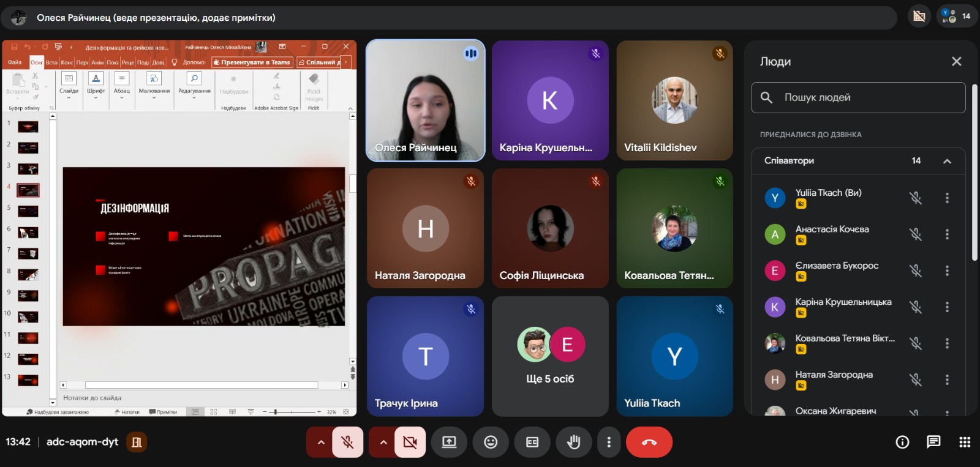Raise hand in the meeting
The height and width of the screenshot is (467, 980).
[x=573, y=442]
